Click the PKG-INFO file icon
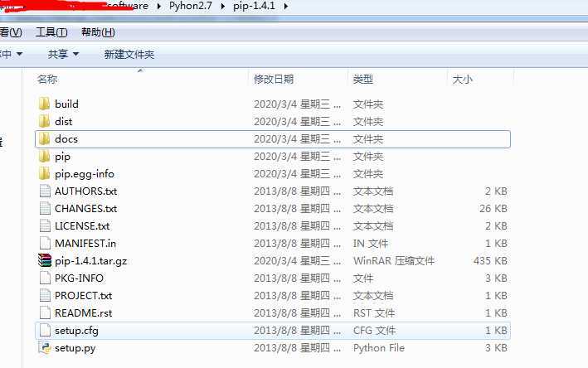 click(45, 278)
